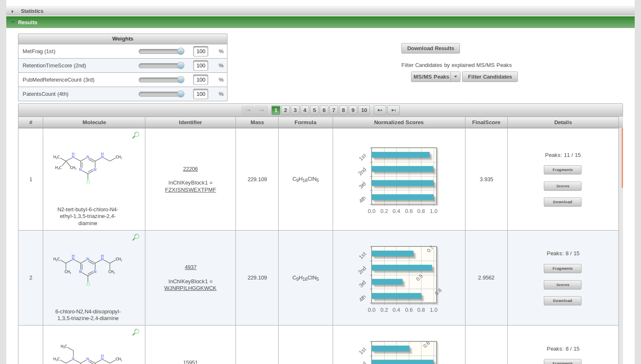Click Filter Candidates button
The image size is (641, 364).
(x=490, y=77)
